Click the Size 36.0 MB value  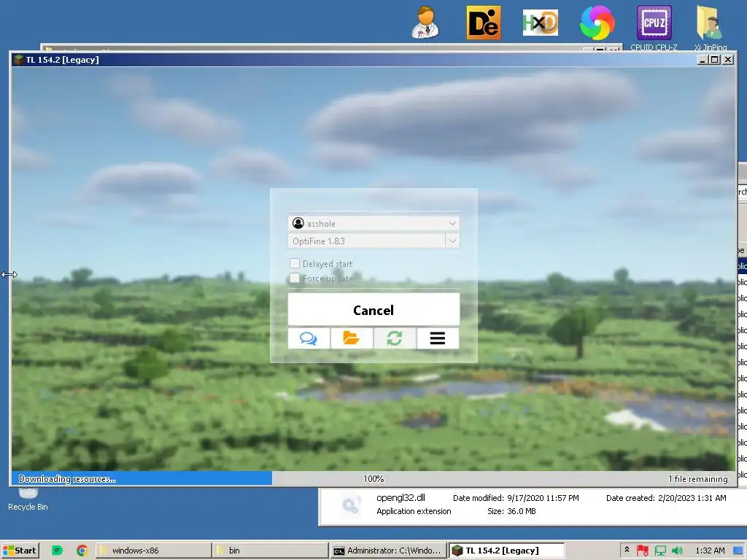click(x=521, y=511)
